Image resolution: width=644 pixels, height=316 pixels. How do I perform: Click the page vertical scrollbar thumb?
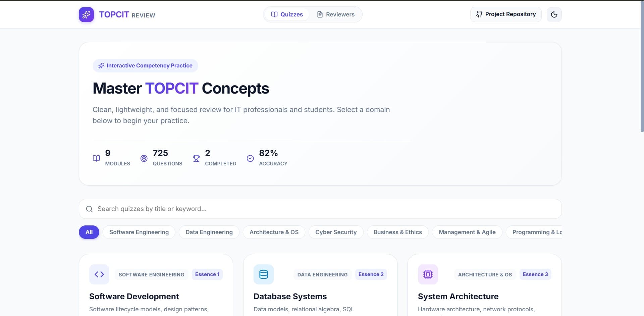642,66
